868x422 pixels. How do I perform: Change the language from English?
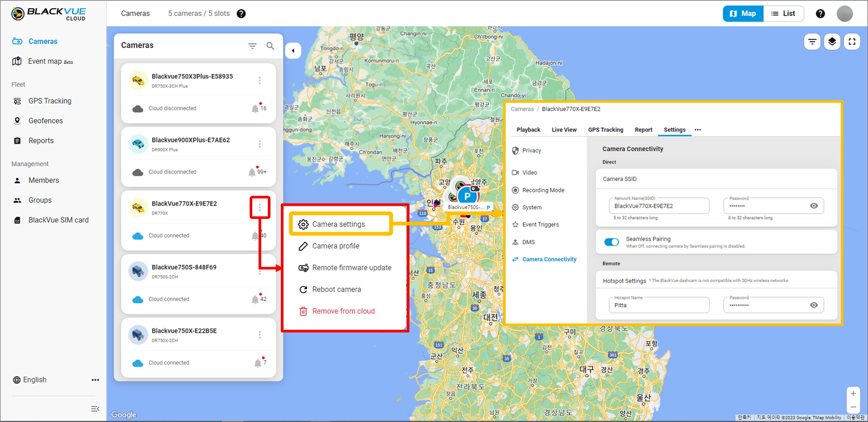[x=30, y=380]
